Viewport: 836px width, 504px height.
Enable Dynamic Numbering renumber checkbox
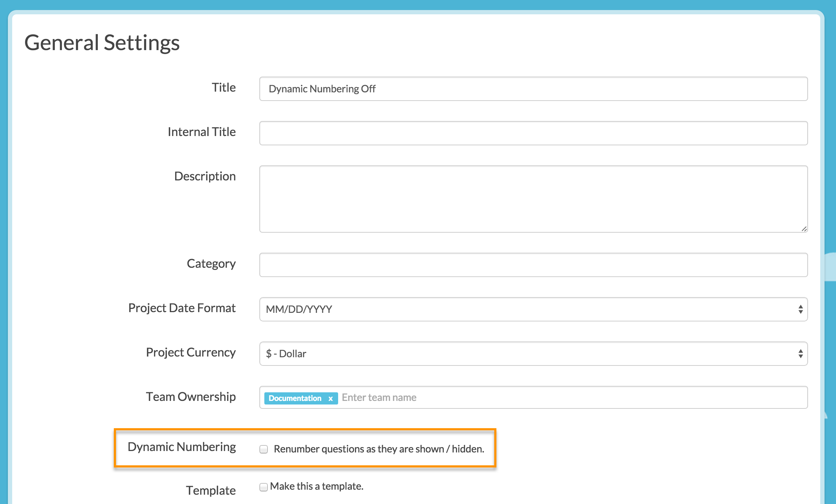pos(264,449)
